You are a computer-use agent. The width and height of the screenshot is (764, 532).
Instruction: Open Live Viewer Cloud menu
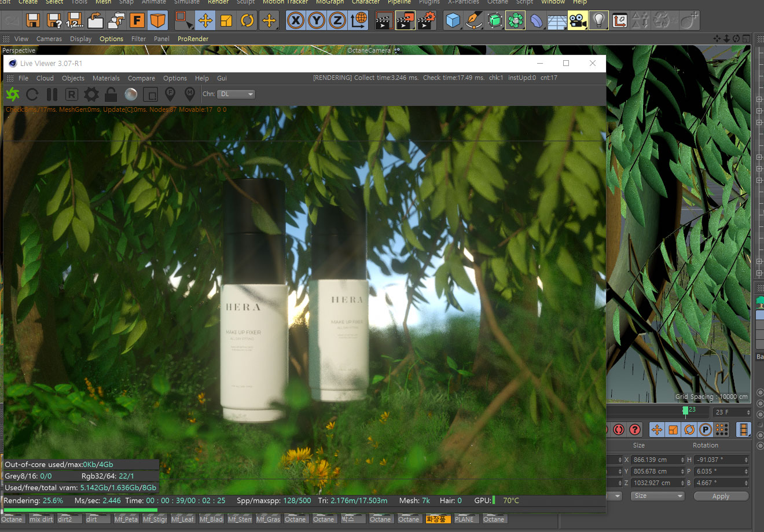[x=45, y=78]
